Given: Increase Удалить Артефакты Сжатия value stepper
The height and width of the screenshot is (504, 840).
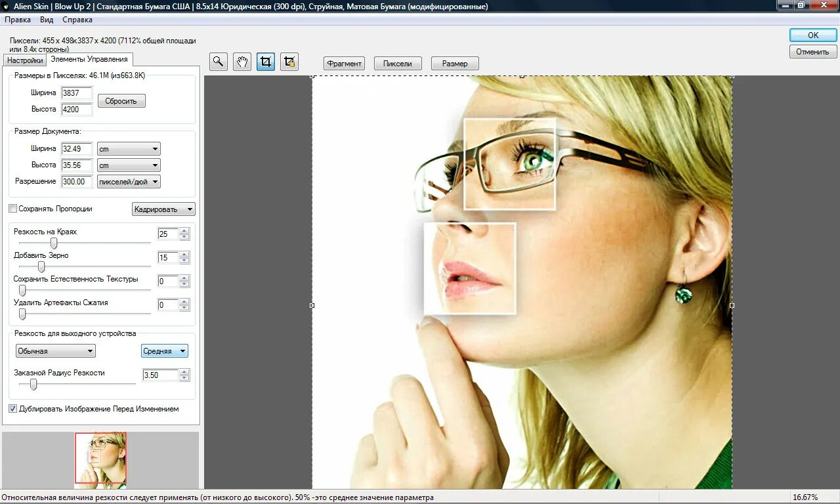Looking at the screenshot, I should pos(184,302).
